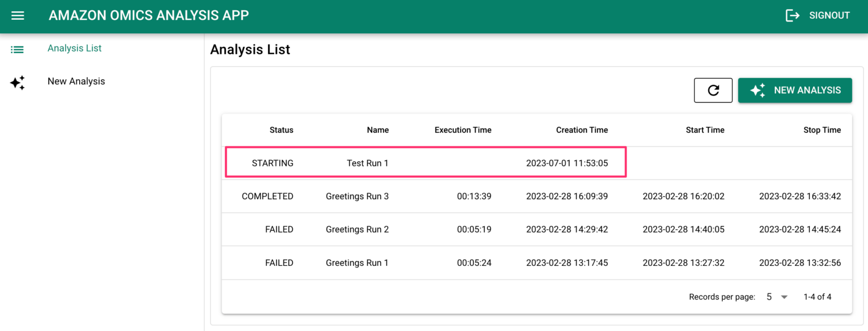Open the navigation drawer hamburger icon
Viewport: 868px width, 331px height.
pyautogui.click(x=18, y=15)
